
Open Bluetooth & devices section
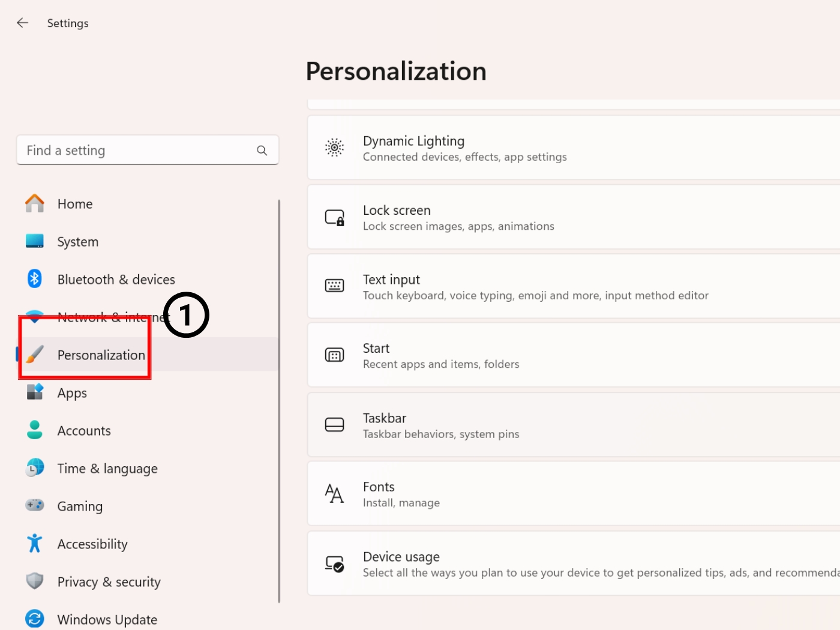click(x=148, y=280)
